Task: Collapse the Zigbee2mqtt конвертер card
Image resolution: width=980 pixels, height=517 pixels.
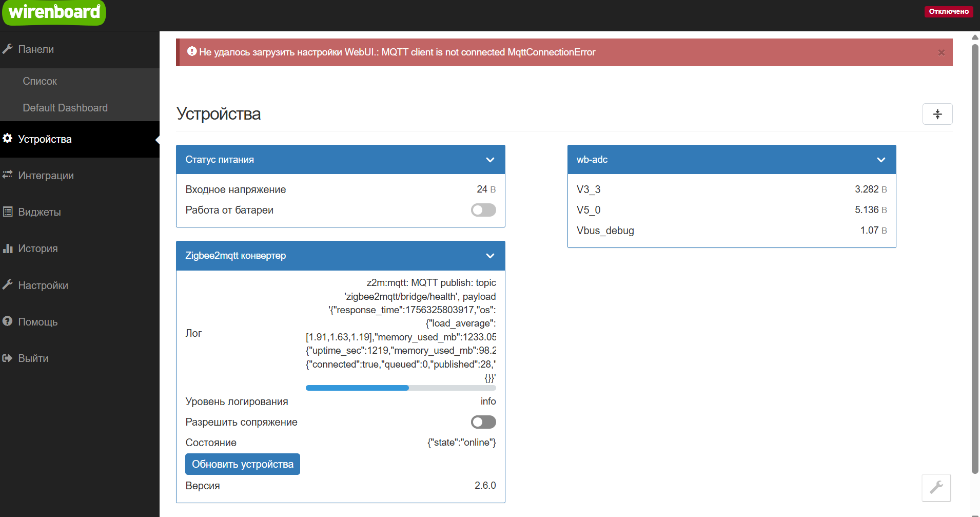Action: click(x=490, y=256)
